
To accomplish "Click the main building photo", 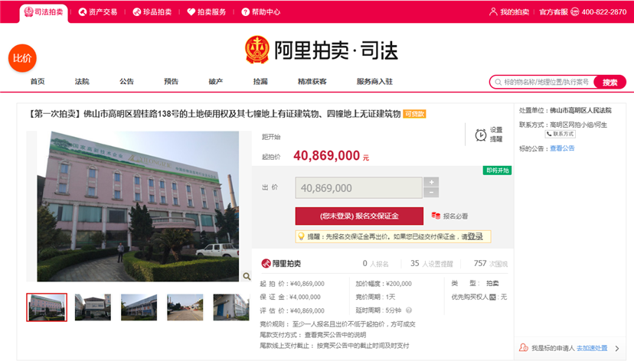I will [138, 206].
